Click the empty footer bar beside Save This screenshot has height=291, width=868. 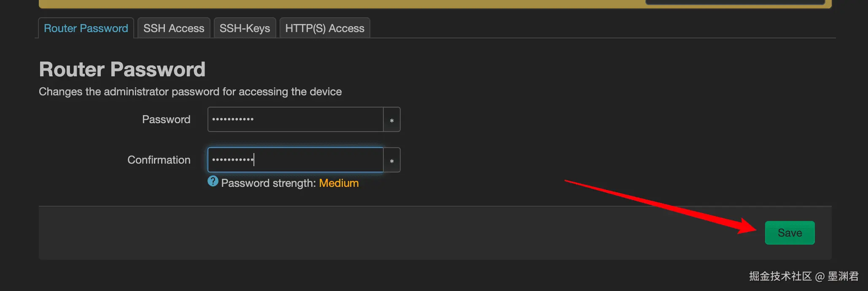pyautogui.click(x=380, y=233)
